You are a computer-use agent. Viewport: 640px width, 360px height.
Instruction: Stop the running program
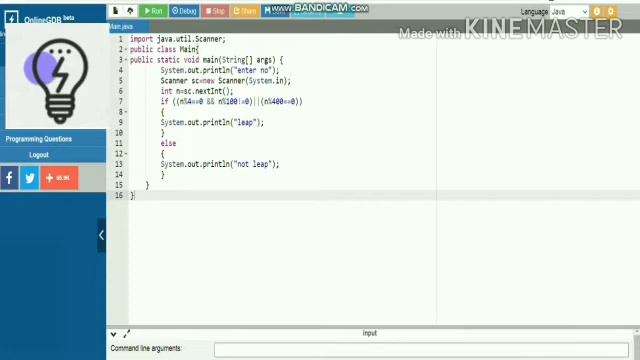(x=215, y=11)
